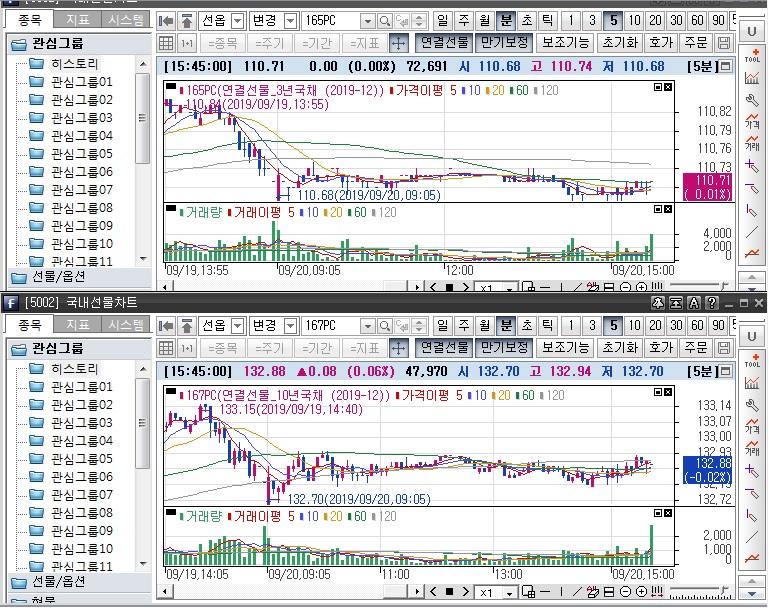Click 초기화 button in lower chart toolbar
Image resolution: width=769 pixels, height=608 pixels.
(620, 348)
